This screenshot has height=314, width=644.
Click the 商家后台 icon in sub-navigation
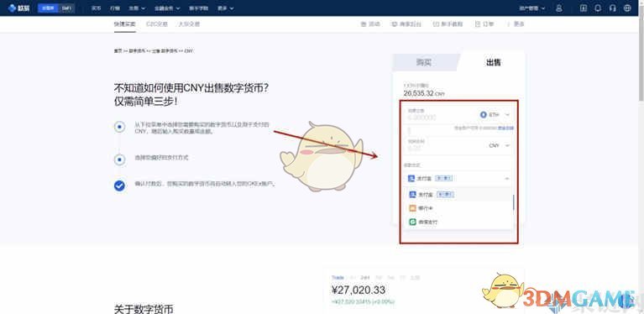tap(395, 24)
